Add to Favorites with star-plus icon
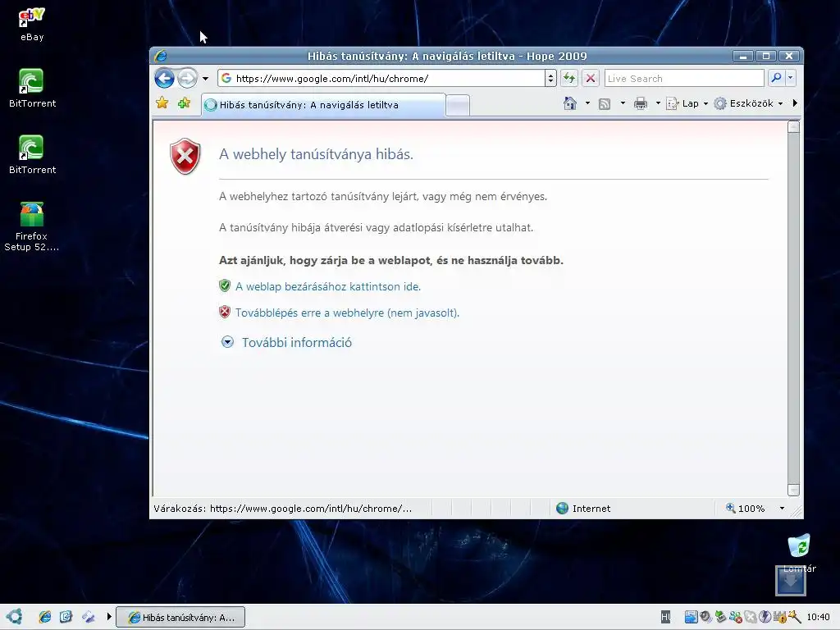The image size is (840, 630). point(184,103)
